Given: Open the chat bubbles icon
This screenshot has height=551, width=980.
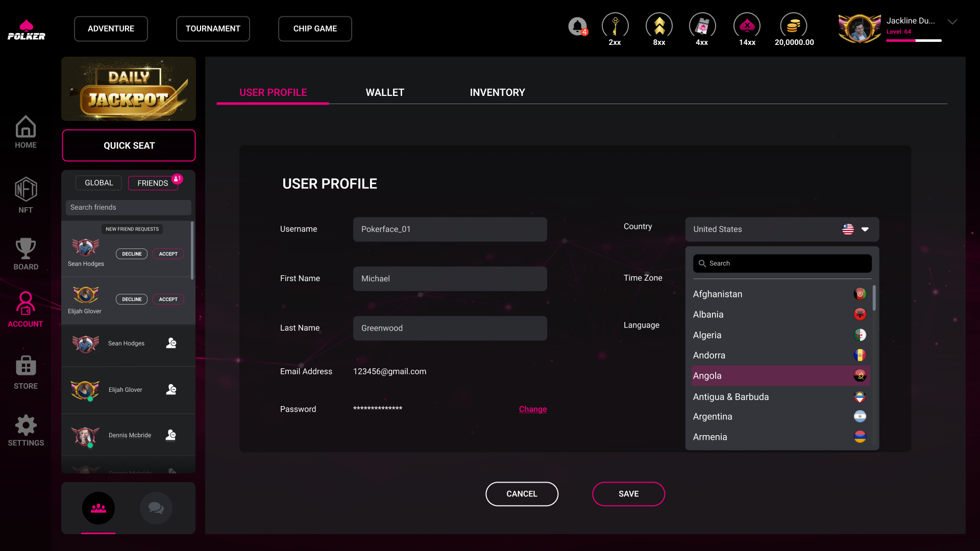Looking at the screenshot, I should [x=156, y=508].
